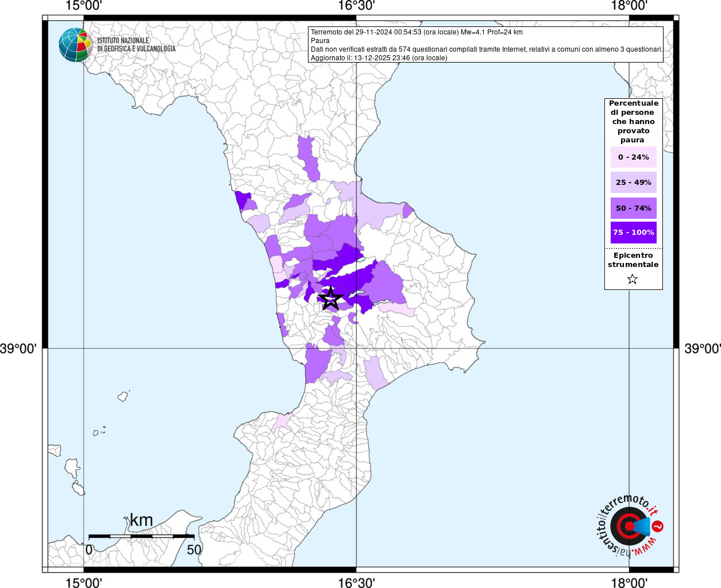Click the bottom 18°00' longitude label
The height and width of the screenshot is (588, 721).
(x=629, y=582)
